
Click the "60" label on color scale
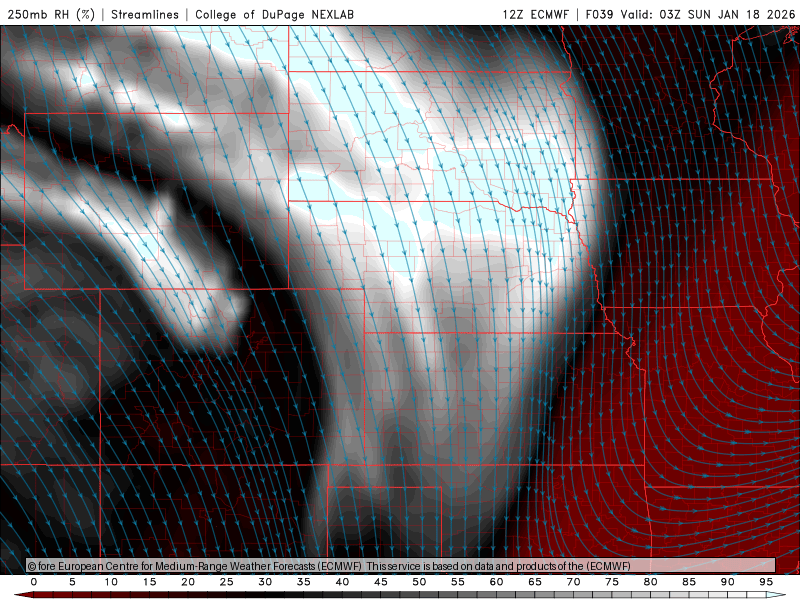(x=496, y=582)
